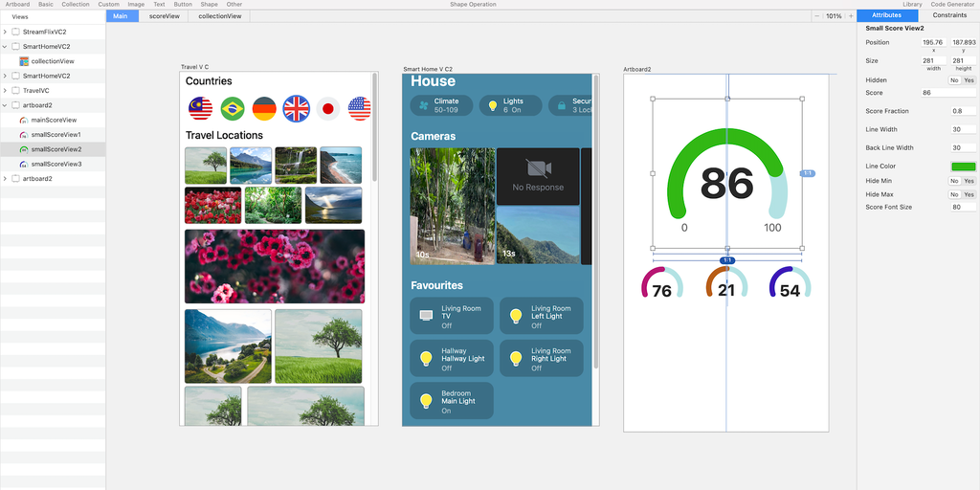Click the Position x field
Viewport: 980px width, 490px height.
pos(934,42)
